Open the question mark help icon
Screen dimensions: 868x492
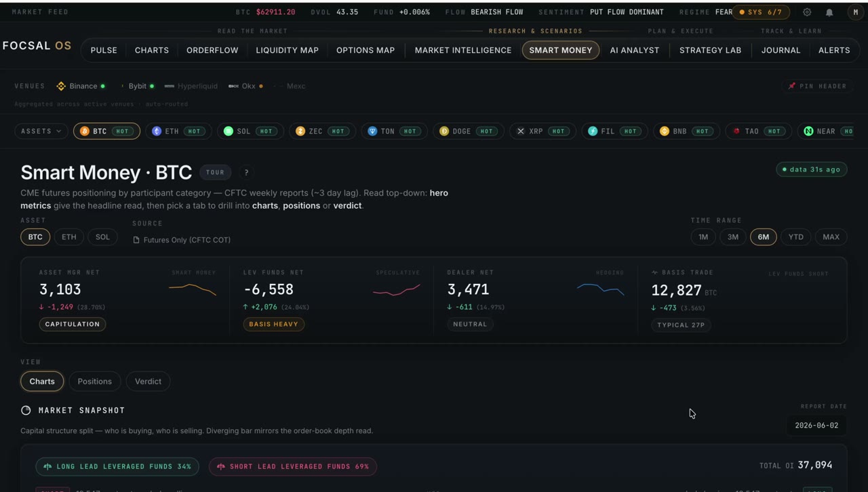point(246,172)
